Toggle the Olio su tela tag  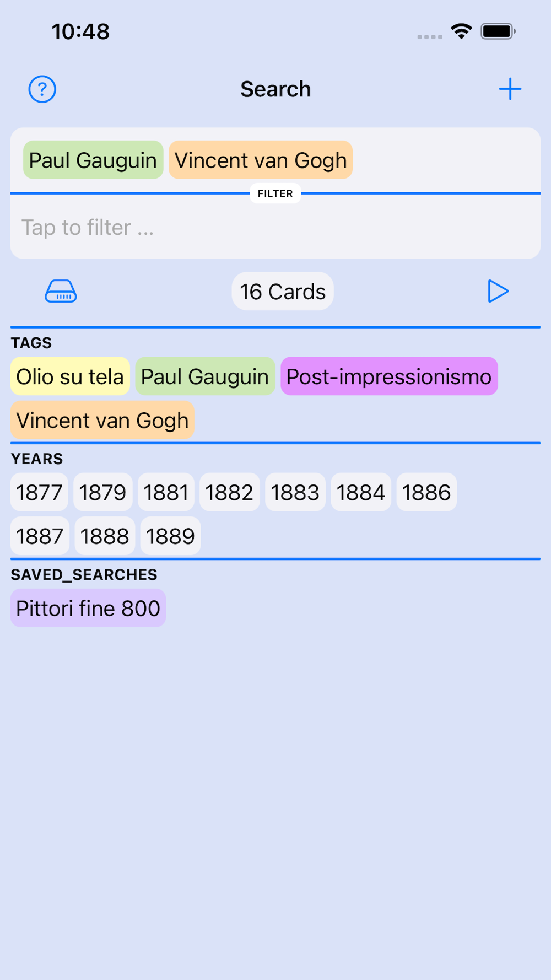(x=70, y=376)
